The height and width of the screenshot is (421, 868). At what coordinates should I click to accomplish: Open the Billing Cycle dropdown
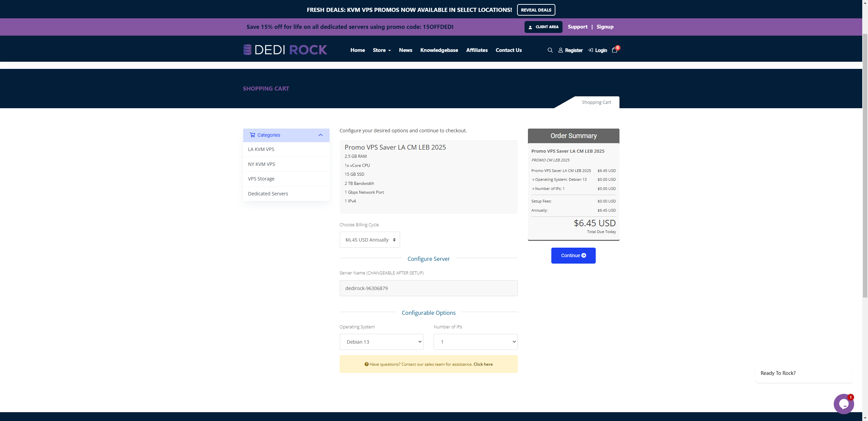[x=370, y=240]
